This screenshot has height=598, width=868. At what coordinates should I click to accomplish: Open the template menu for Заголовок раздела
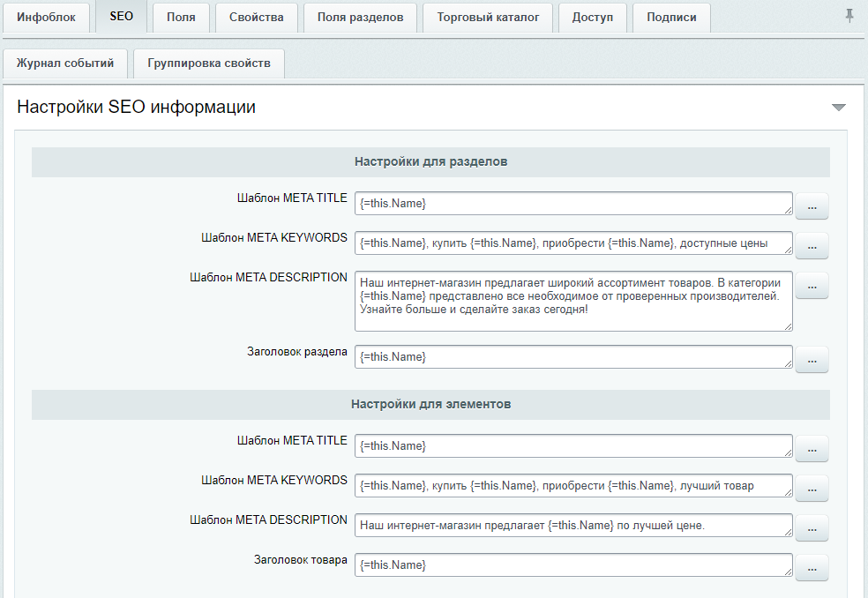pos(812,359)
